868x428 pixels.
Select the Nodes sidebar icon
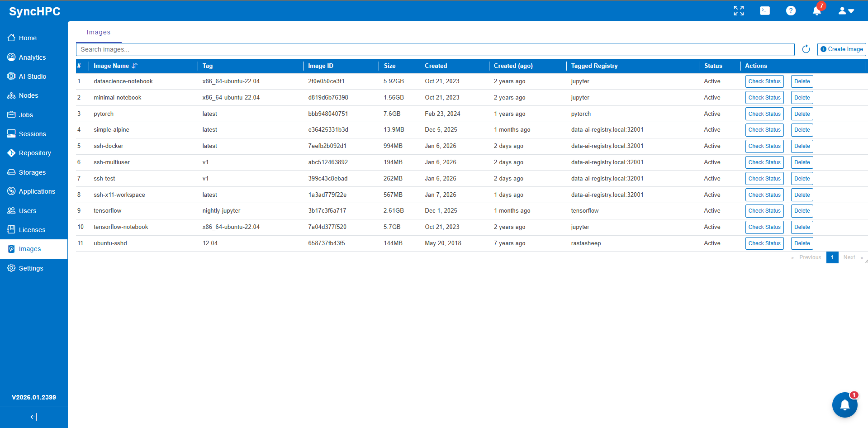[x=11, y=95]
